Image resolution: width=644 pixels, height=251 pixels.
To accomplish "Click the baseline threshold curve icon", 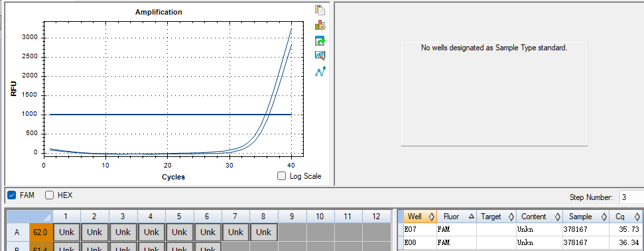I will [320, 72].
